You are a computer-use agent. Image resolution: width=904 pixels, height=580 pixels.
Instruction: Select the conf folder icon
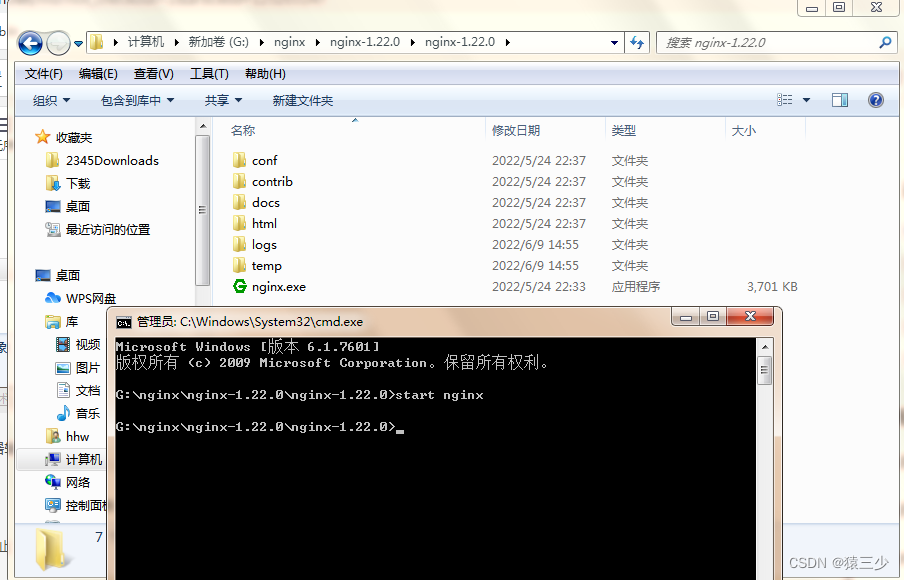[239, 160]
